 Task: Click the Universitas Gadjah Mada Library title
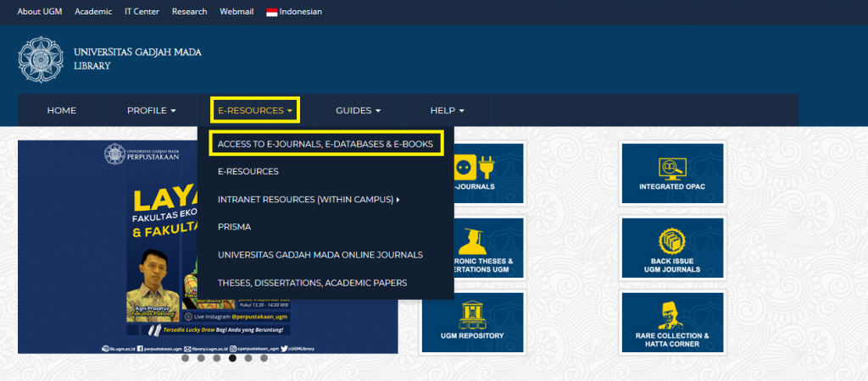point(137,59)
